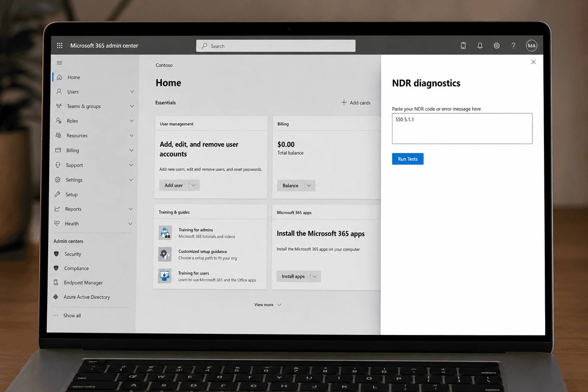Click the Run Tests button
Screen dimensions: 588x392
(408, 159)
